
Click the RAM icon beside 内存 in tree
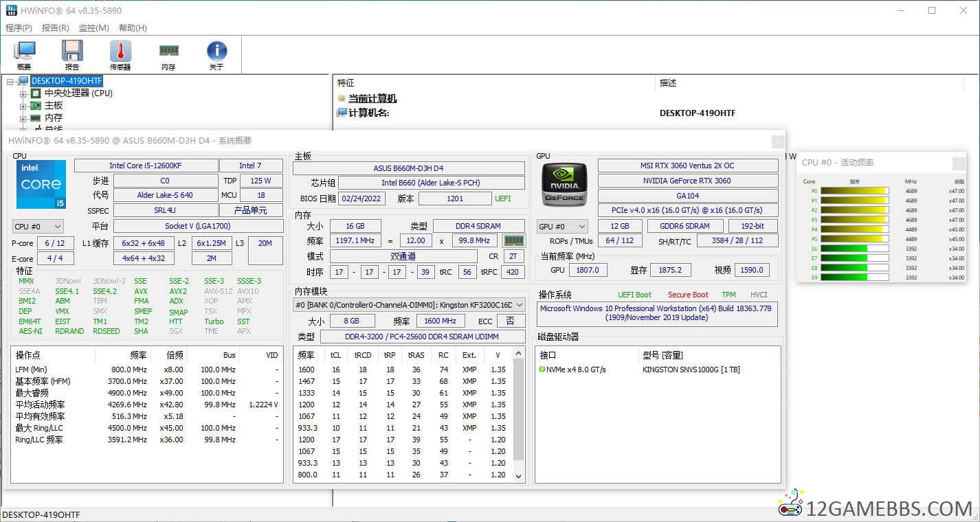pos(36,118)
